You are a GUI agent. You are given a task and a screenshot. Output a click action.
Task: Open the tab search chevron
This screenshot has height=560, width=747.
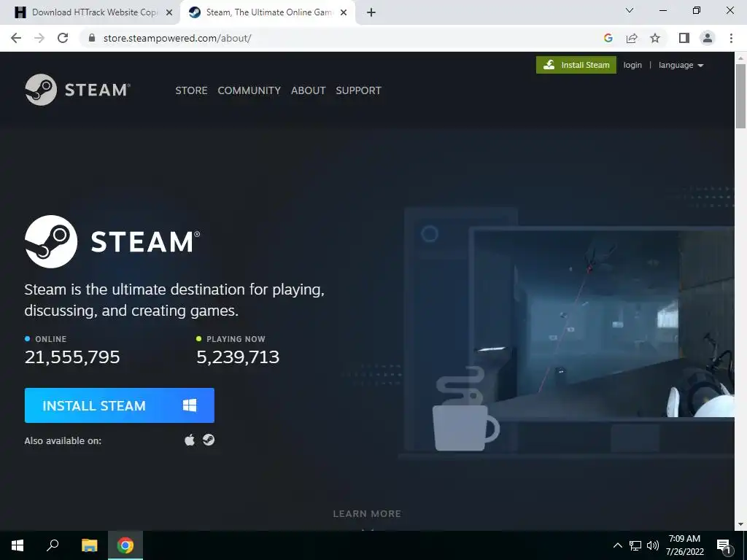tap(630, 10)
